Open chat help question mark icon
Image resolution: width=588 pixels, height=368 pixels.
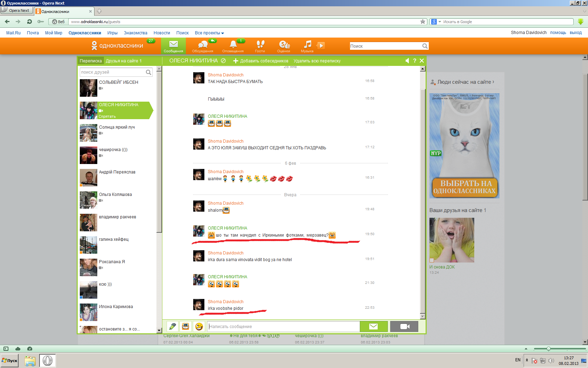(x=415, y=61)
